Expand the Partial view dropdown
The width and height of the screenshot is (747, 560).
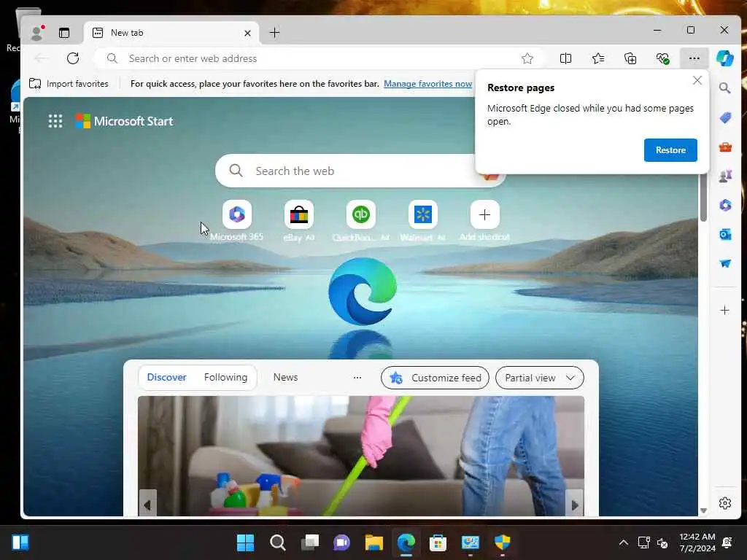[539, 378]
